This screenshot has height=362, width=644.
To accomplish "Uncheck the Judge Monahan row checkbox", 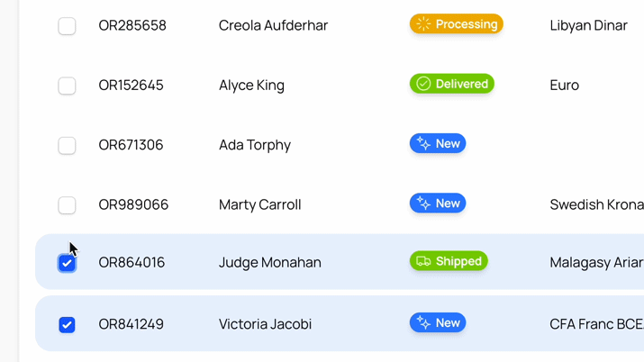I will coord(67,263).
